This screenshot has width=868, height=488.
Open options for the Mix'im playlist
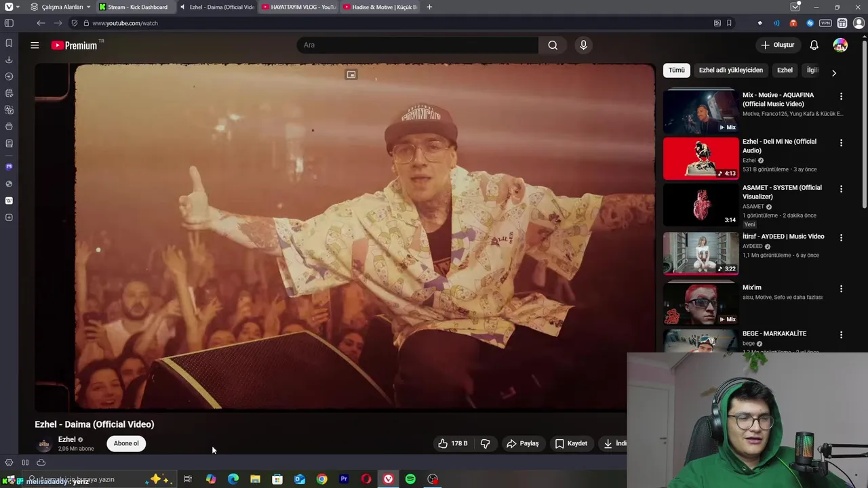[x=841, y=289]
